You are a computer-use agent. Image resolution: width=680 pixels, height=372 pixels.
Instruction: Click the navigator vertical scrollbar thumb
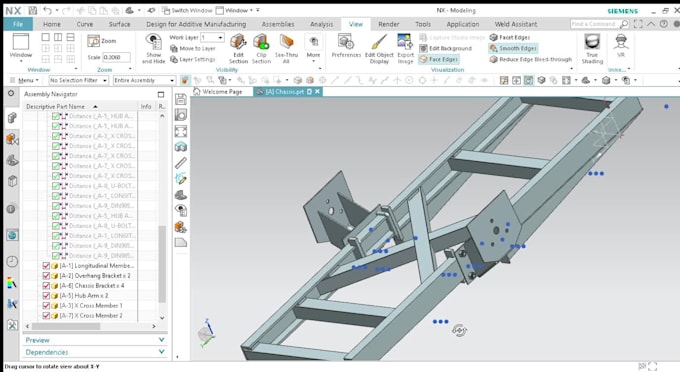pos(162,264)
